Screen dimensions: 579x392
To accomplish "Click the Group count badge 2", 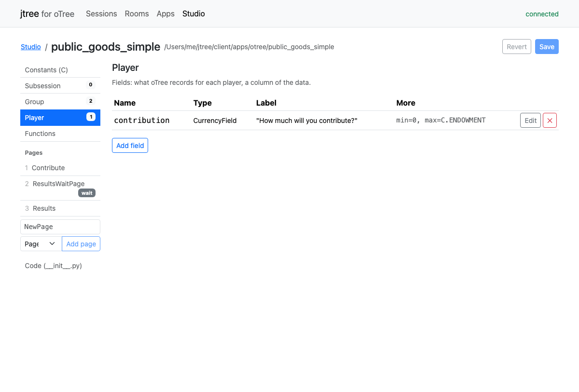I will point(91,101).
